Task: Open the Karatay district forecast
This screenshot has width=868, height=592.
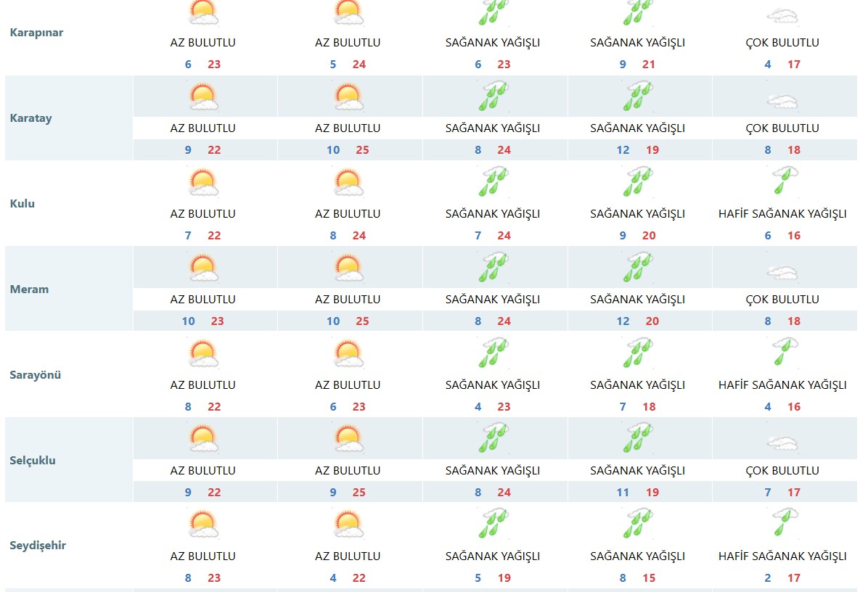Action: pos(31,118)
